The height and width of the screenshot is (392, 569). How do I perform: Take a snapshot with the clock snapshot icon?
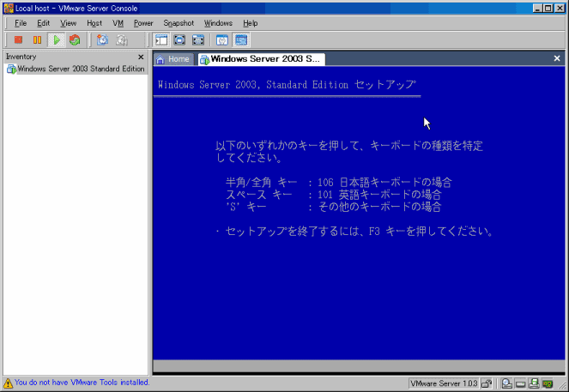coord(102,40)
